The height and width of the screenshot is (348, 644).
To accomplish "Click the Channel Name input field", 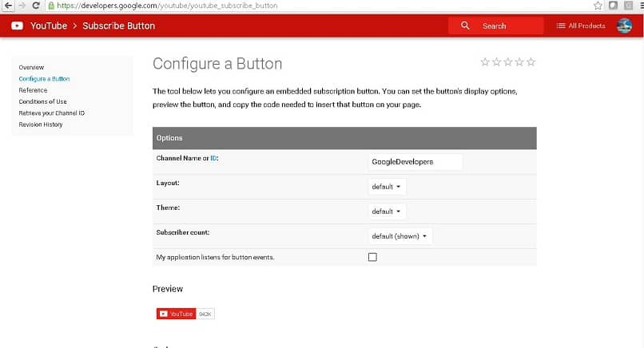I will click(x=415, y=161).
